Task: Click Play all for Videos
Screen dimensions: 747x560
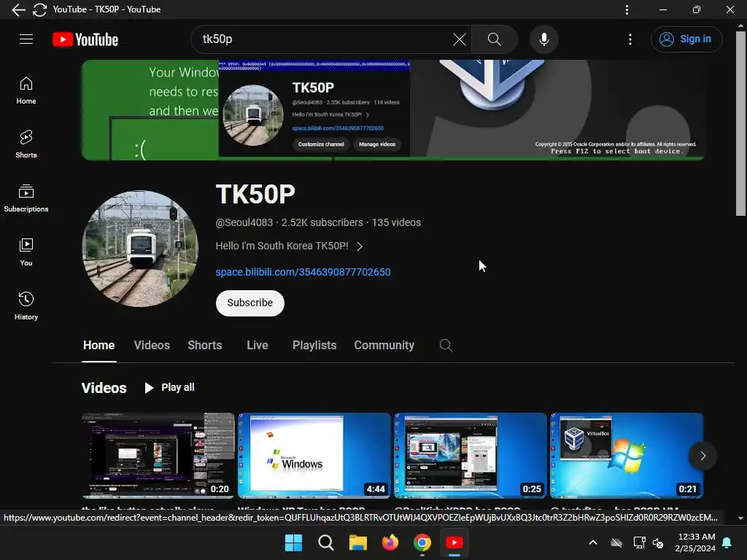Action: point(169,388)
